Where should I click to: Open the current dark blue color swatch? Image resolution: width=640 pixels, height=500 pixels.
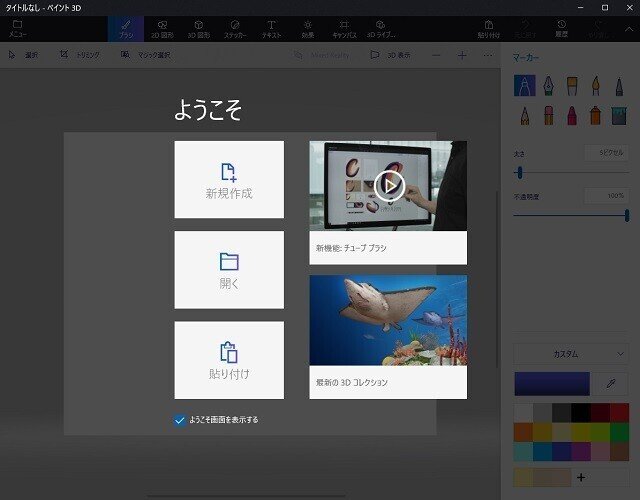[x=552, y=384]
